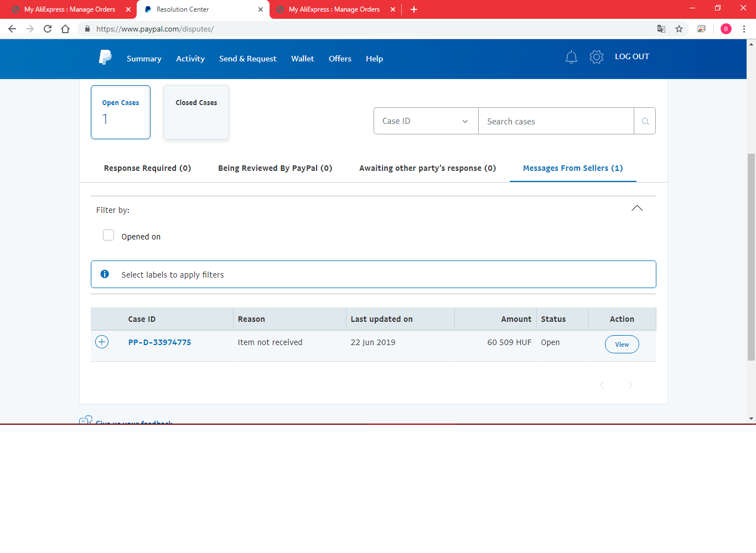Open Send & Request in navigation
Screen dimensions: 756x553
coord(247,59)
